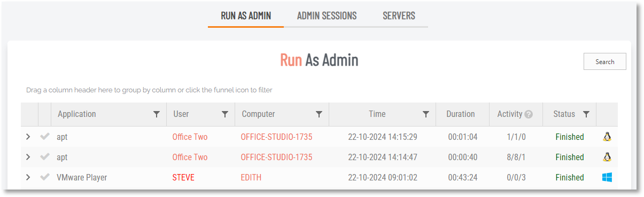This screenshot has height=197, width=644.
Task: Open filter funnel on Time column
Action: click(x=426, y=114)
